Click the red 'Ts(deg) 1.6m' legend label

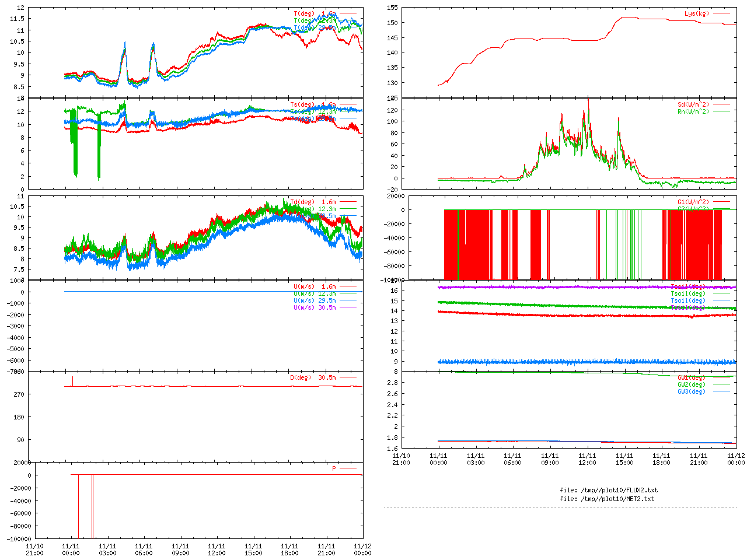pyautogui.click(x=313, y=104)
